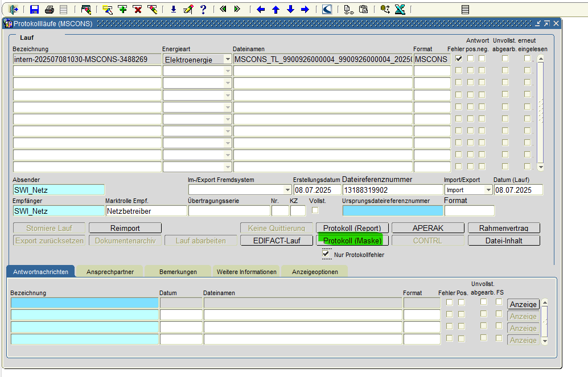Viewport: 588px width, 377px height.
Task: Click the Dateireferenznummer field showing 13188319902
Action: coord(392,190)
